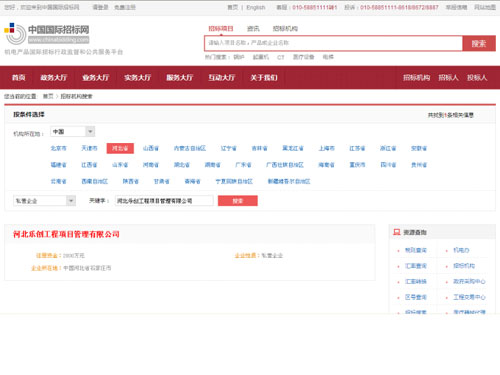Click the 医疗设备 hot search term

303,57
